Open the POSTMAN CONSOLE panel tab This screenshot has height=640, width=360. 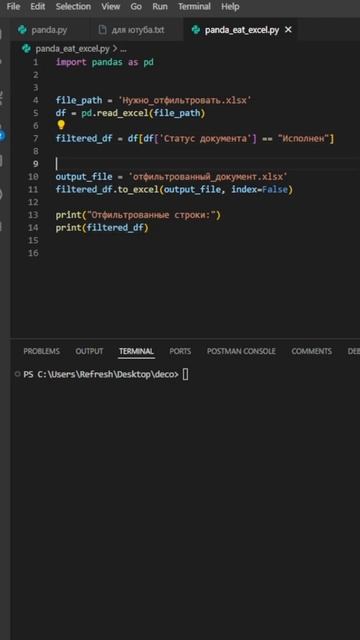coord(241,351)
